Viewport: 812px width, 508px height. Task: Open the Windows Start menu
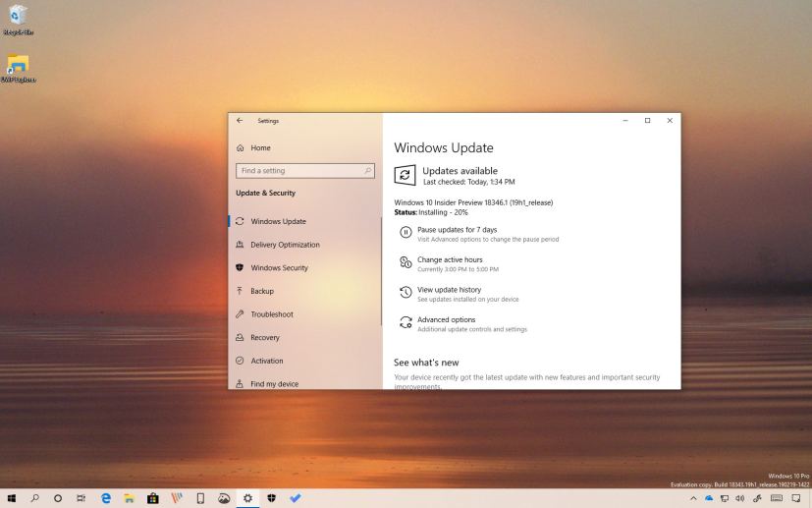(11, 498)
